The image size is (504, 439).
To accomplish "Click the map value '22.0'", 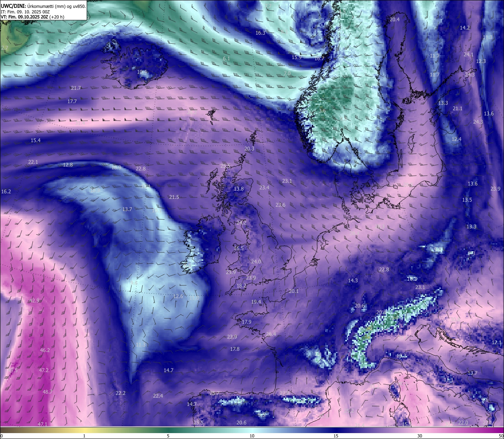I will click(463, 422).
